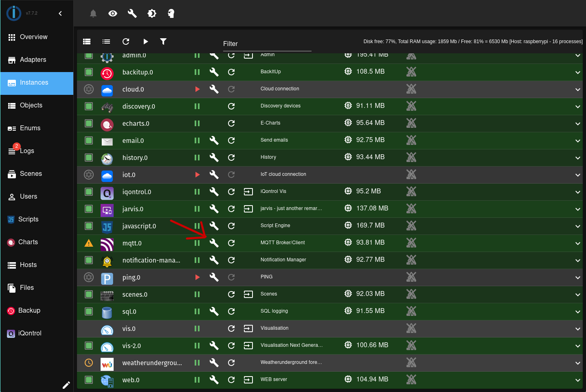Open the vis-2.0 web interface icon
This screenshot has width=586, height=392.
tap(248, 346)
